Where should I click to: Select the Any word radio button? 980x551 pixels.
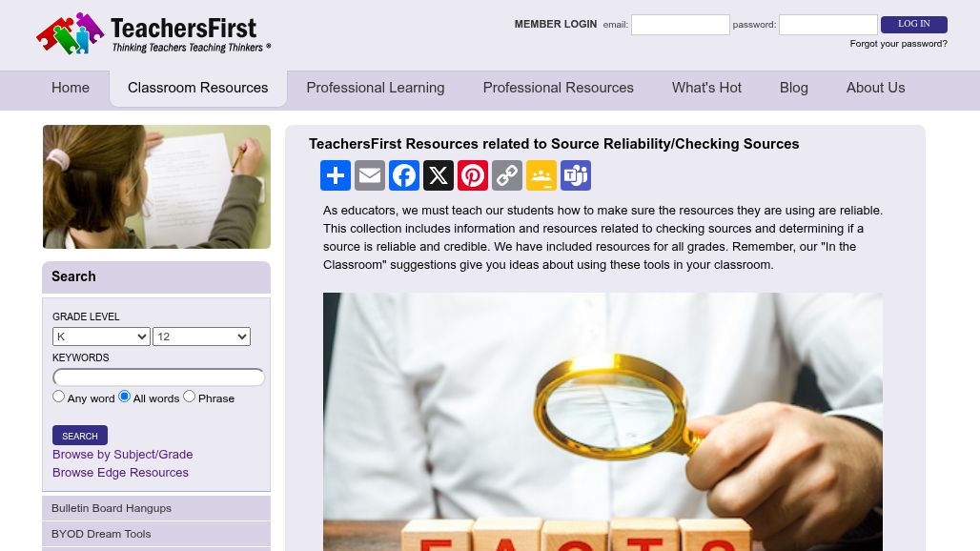point(59,396)
